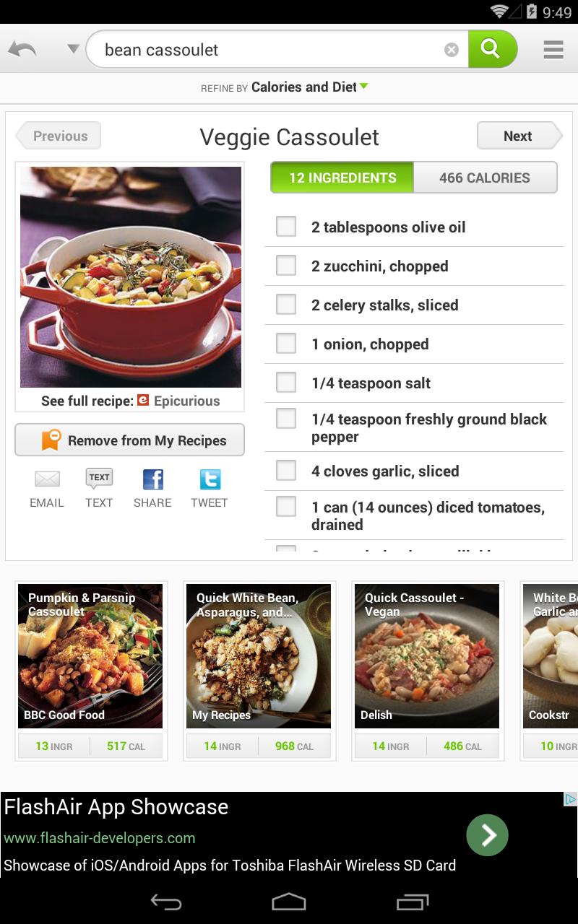Switch to the 466 Calories tab
Viewport: 578px width, 924px height.
485,178
